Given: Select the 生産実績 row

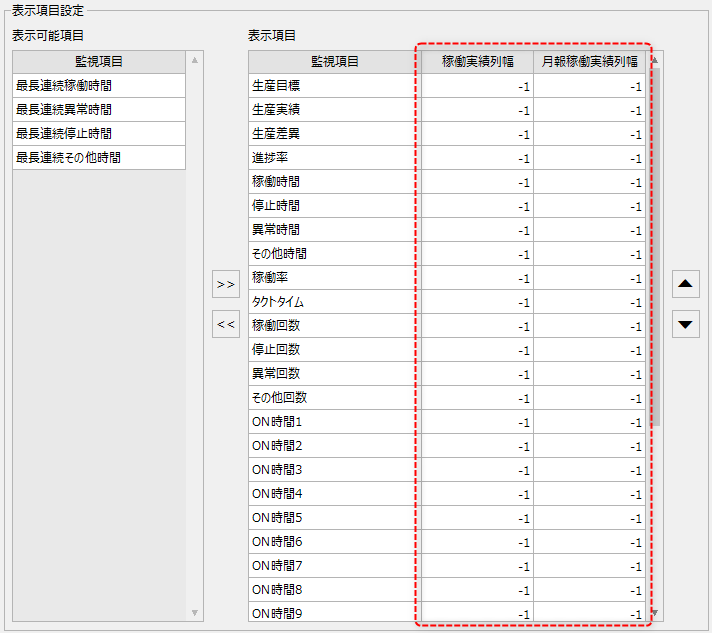Looking at the screenshot, I should (x=447, y=109).
